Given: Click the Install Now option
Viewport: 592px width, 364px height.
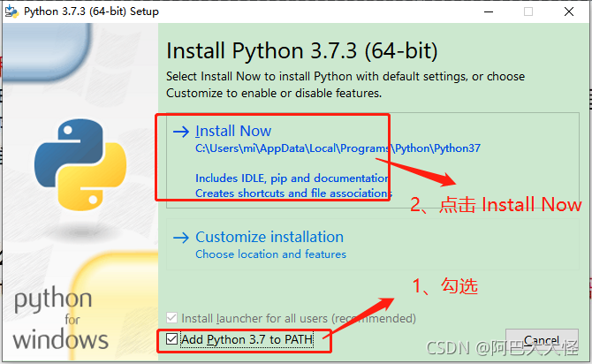Looking at the screenshot, I should (x=372, y=160).
